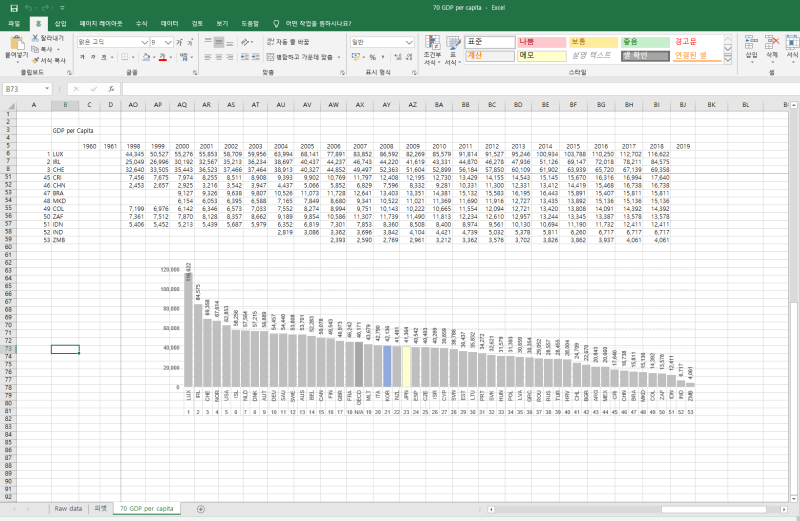800x521 pixels.
Task: Switch to the 피벗 sheet tab
Action: (101, 509)
